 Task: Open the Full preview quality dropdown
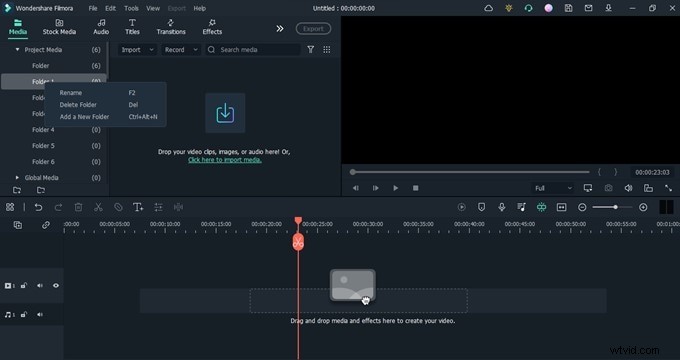click(553, 188)
